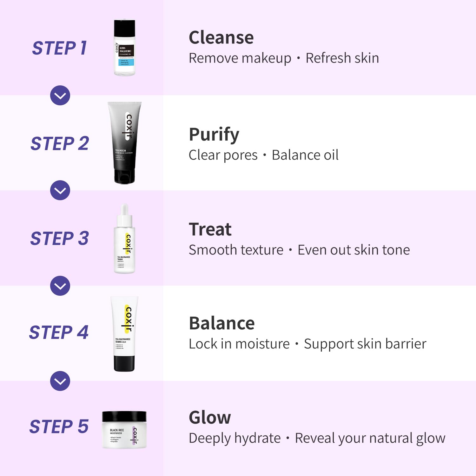Image resolution: width=476 pixels, height=476 pixels.
Task: Click the Cleanse heading
Action: click(x=221, y=37)
